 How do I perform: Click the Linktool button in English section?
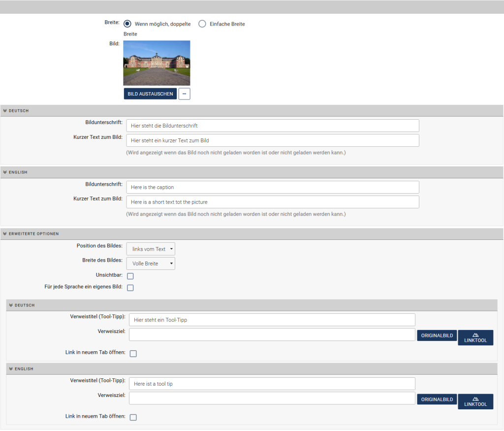point(475,401)
